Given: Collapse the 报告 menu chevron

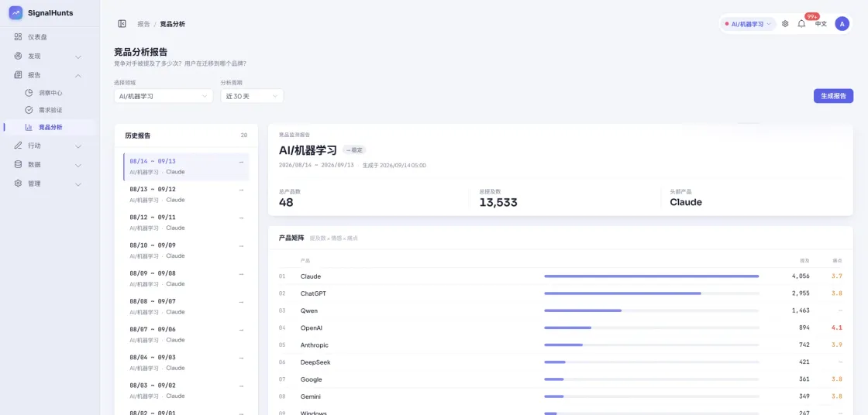Looking at the screenshot, I should pos(78,75).
